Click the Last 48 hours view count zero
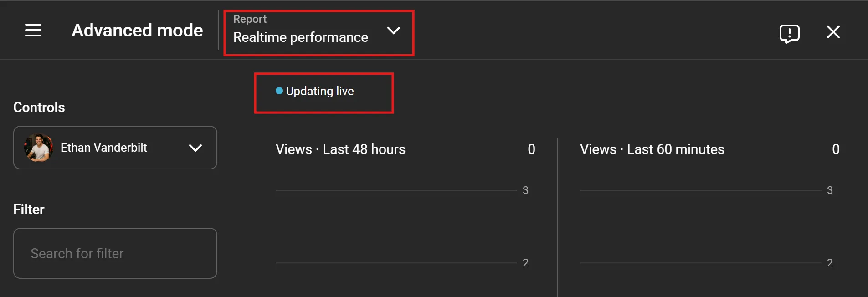Image resolution: width=868 pixels, height=297 pixels. click(531, 149)
